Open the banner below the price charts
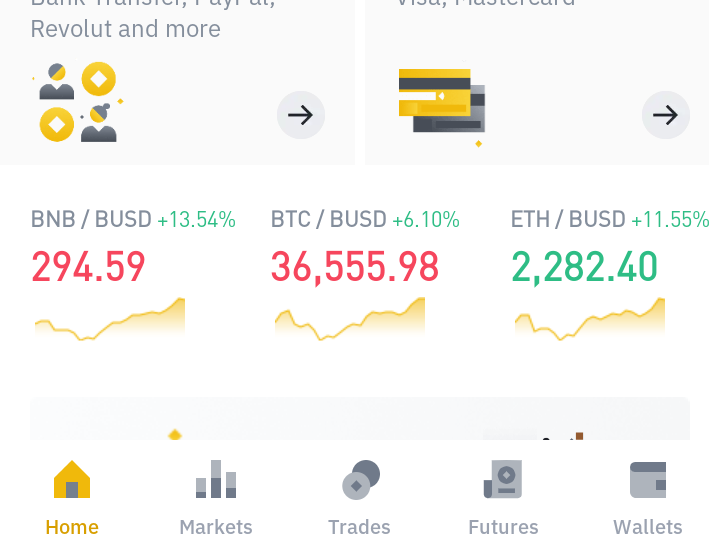Image resolution: width=709 pixels, height=539 pixels. tap(360, 419)
